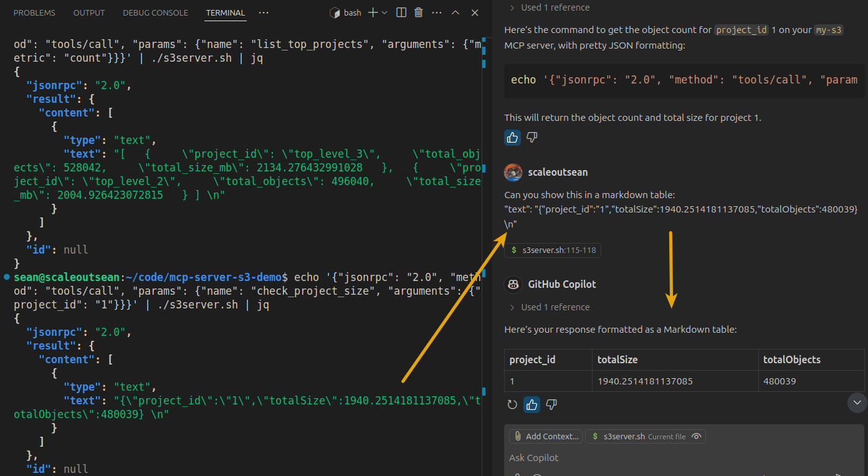Click the blue command decoration dot before sean@scaleoutsean
The image size is (868, 476).
[6, 276]
